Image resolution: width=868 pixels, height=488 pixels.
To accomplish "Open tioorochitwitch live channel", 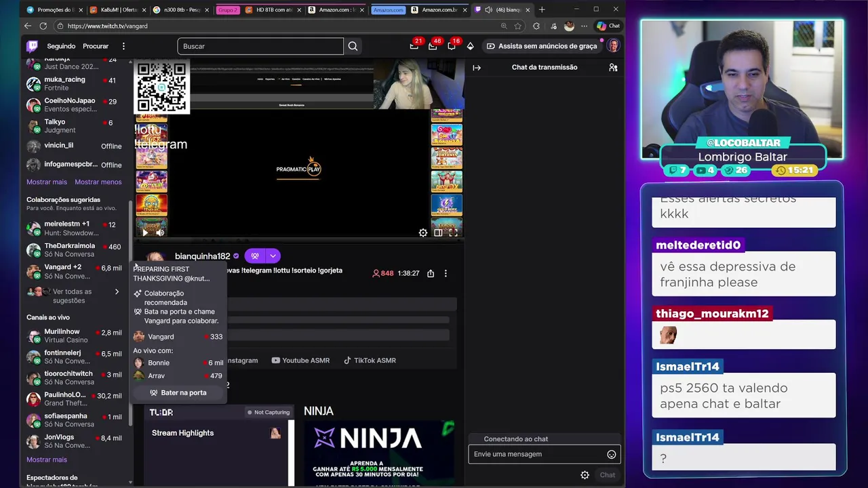I will click(x=74, y=378).
